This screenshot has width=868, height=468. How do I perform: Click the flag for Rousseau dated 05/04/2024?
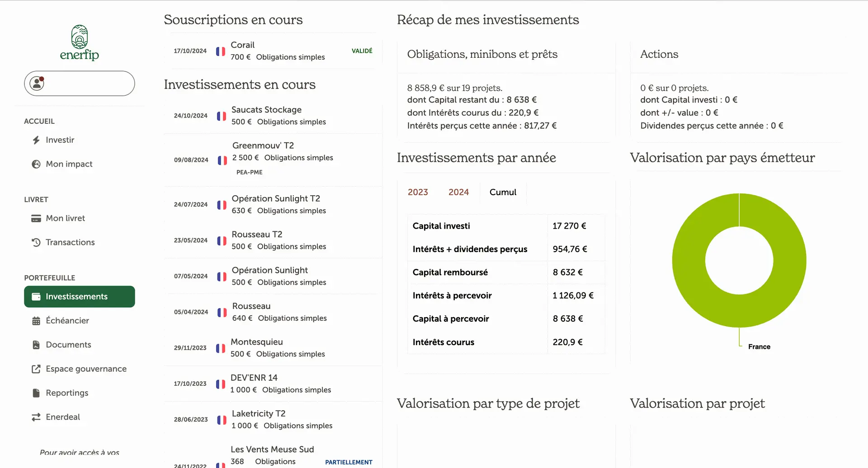pos(222,313)
